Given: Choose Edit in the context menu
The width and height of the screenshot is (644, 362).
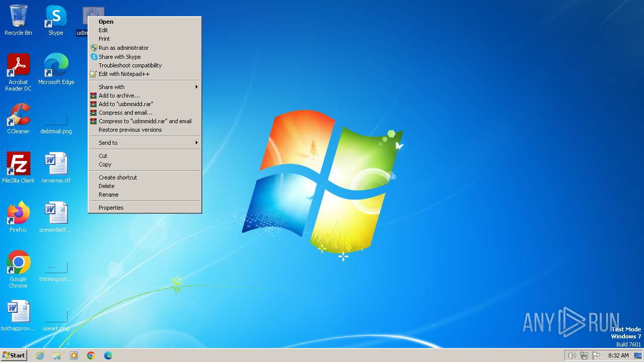Looking at the screenshot, I should [x=145, y=30].
